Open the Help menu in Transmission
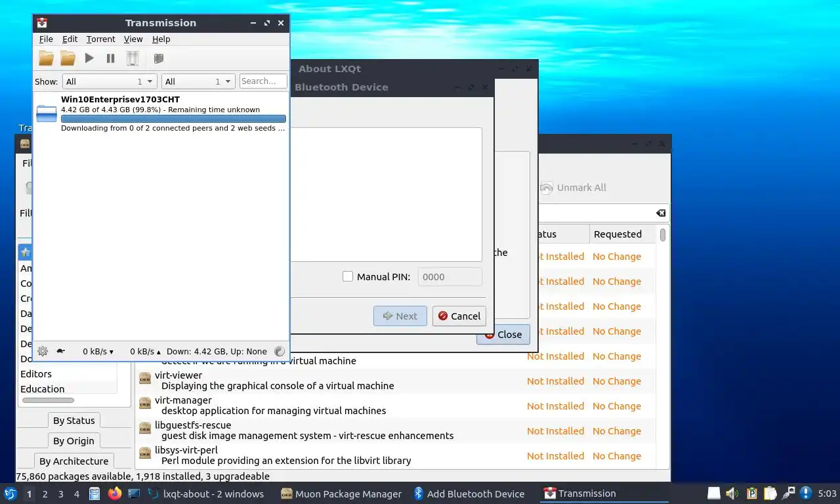This screenshot has width=840, height=504. [x=161, y=39]
